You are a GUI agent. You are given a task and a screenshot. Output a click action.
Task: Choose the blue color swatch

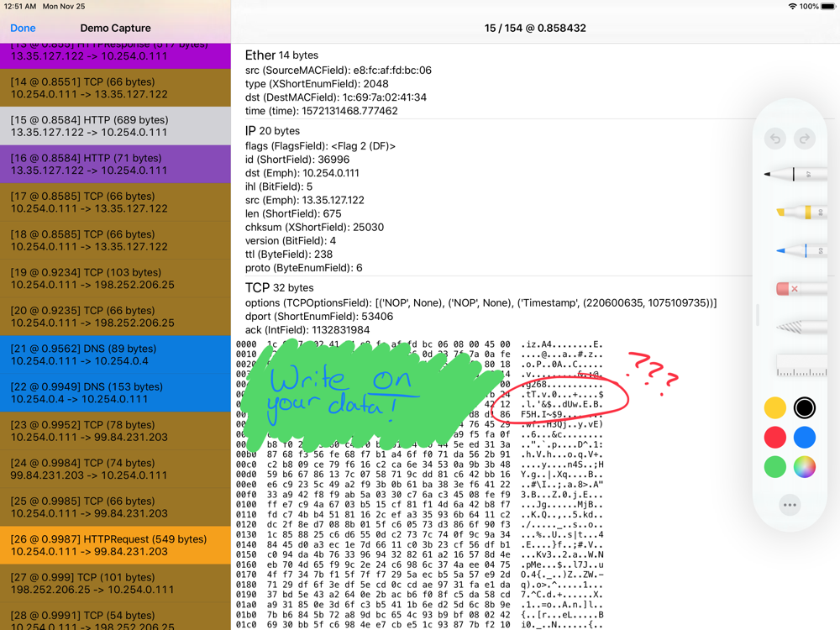804,437
